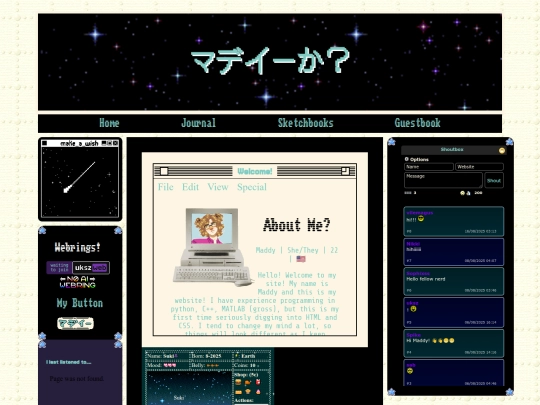Click the hamburger item in pet shop
Screen dimensions: 540x405
238,382
